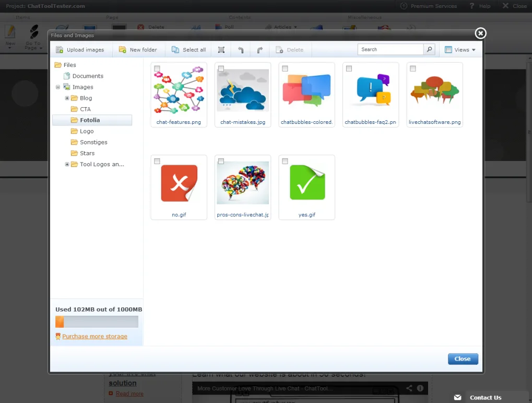This screenshot has height=403, width=532.
Task: Click the video info icon
Action: pos(420,388)
